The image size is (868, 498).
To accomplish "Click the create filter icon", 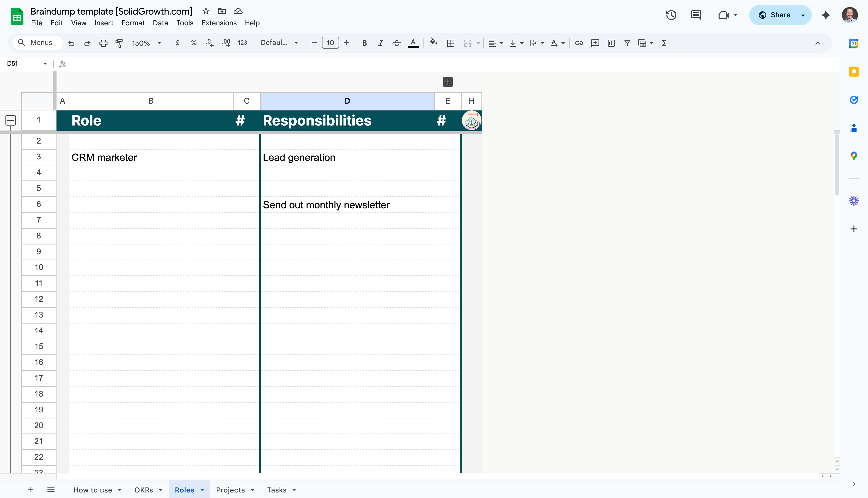I will coord(627,43).
